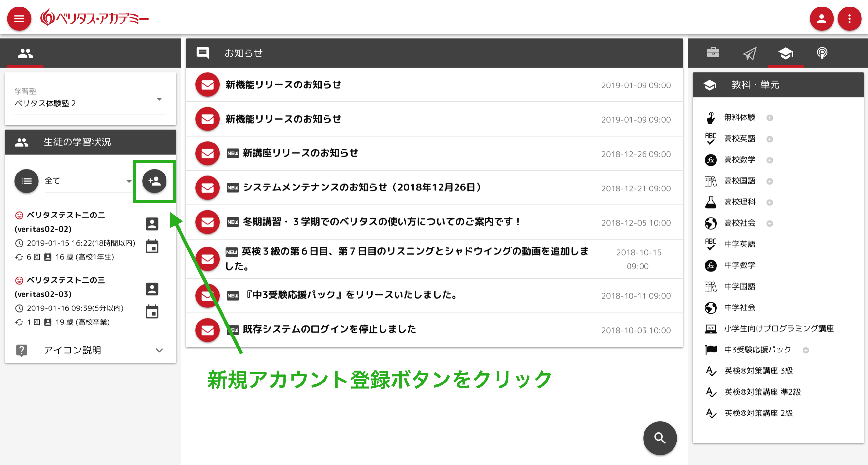Image resolution: width=868 pixels, height=465 pixels.
Task: Select 高校社会 subject
Action: coord(740,223)
